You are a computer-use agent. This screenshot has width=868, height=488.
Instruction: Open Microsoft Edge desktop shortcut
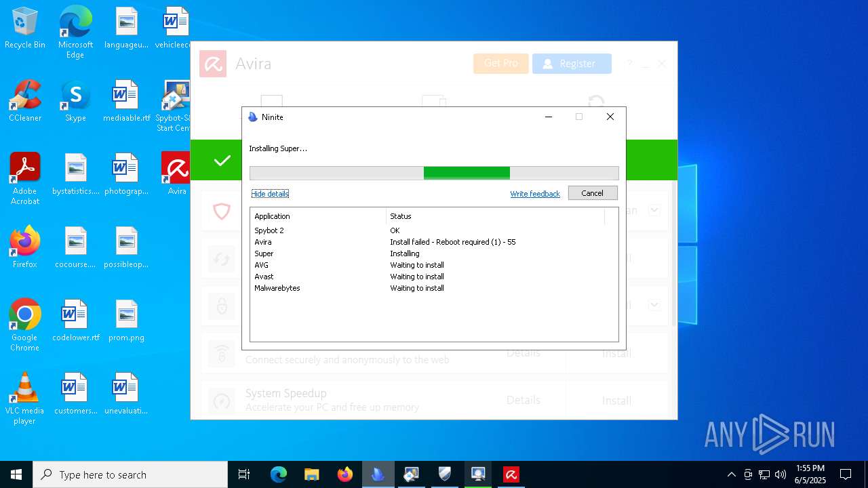[75, 33]
